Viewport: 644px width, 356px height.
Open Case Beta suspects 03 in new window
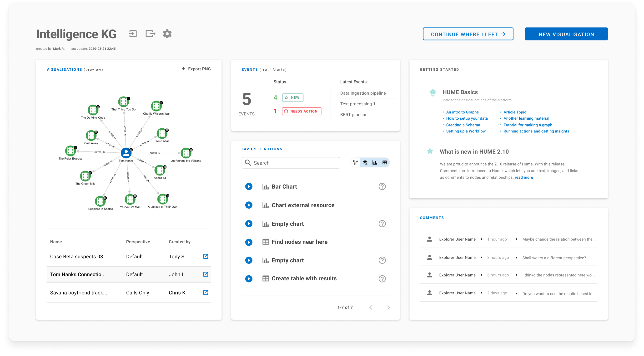(x=206, y=256)
